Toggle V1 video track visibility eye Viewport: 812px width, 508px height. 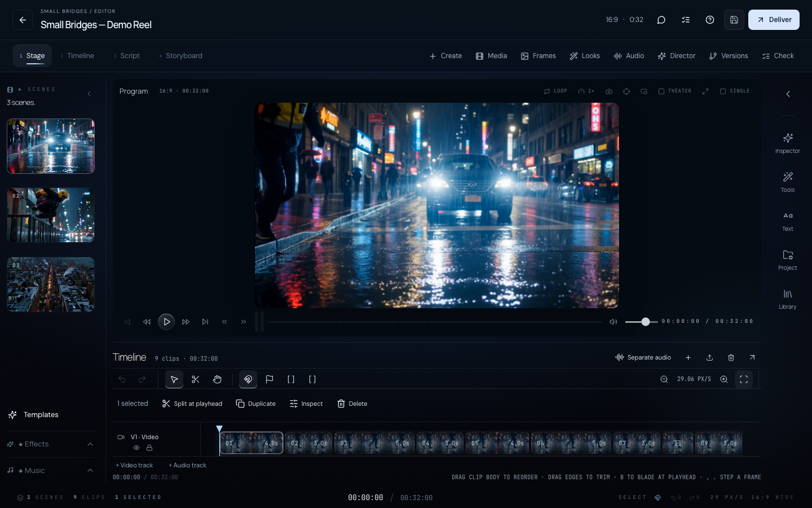coord(136,448)
